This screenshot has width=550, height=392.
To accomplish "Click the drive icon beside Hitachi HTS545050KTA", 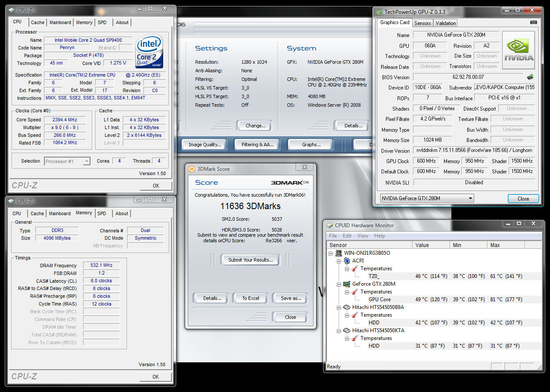I will click(x=347, y=330).
